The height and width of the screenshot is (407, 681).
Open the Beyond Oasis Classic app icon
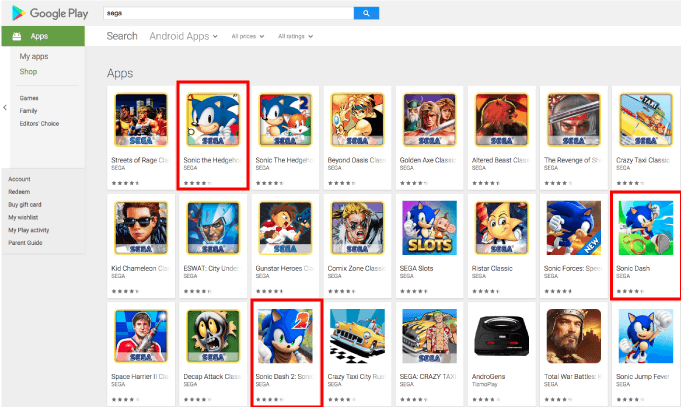357,120
